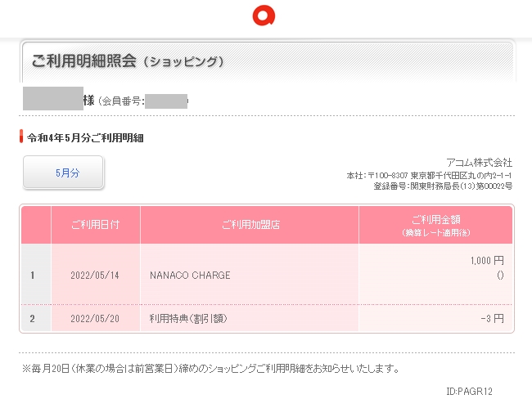Click the date 2022/05/20

(96, 318)
